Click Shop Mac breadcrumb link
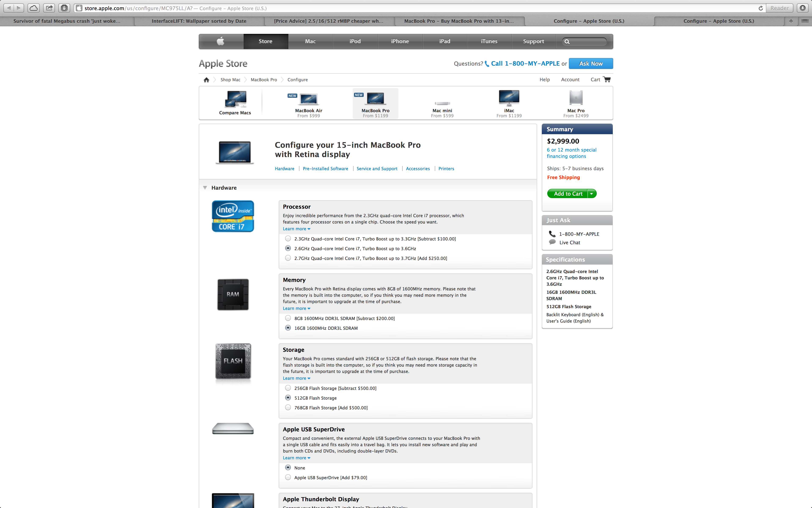 (230, 80)
